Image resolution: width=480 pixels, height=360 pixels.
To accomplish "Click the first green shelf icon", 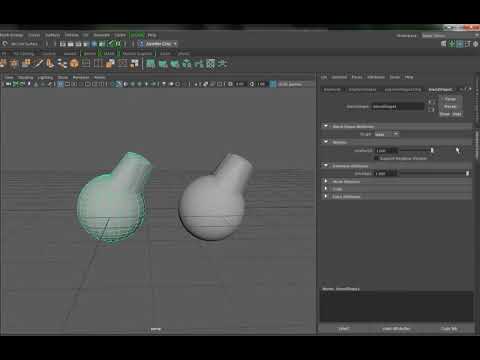I will tap(151, 63).
